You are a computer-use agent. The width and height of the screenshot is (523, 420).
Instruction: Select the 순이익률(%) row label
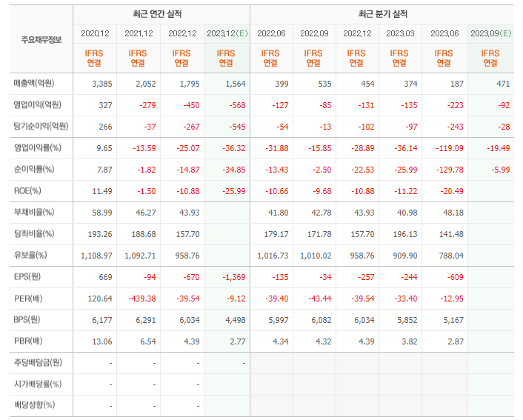pyautogui.click(x=33, y=170)
